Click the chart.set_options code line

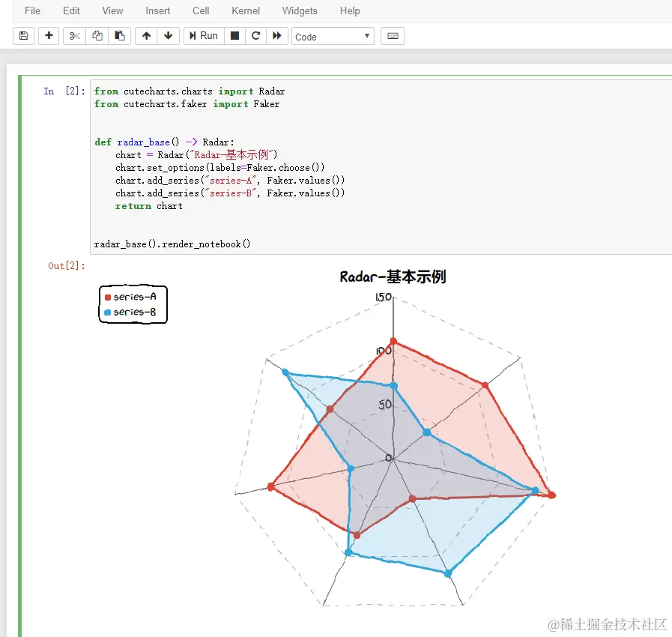(x=220, y=168)
